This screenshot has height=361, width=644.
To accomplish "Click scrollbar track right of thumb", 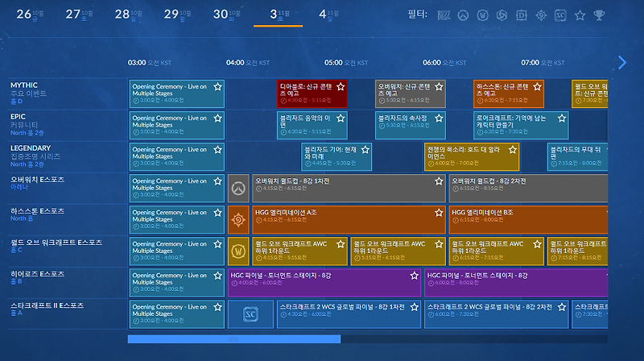I will click(x=474, y=339).
